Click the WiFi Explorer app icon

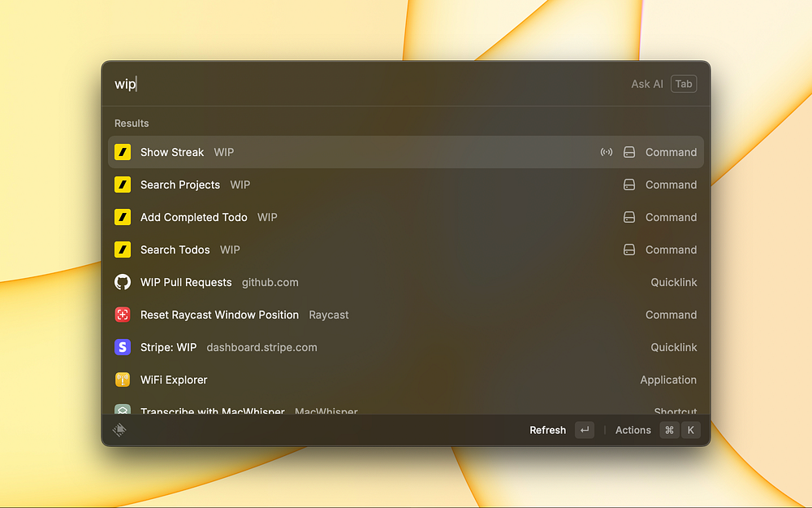pyautogui.click(x=123, y=380)
